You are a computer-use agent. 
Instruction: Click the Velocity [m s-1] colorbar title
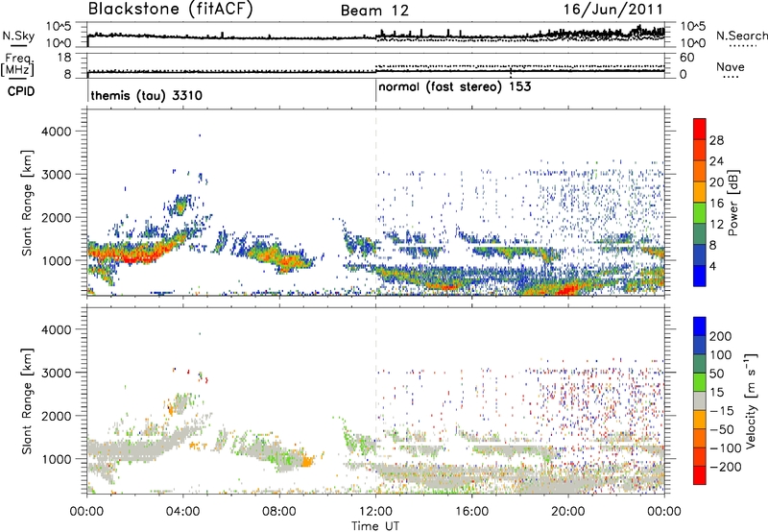click(x=751, y=400)
